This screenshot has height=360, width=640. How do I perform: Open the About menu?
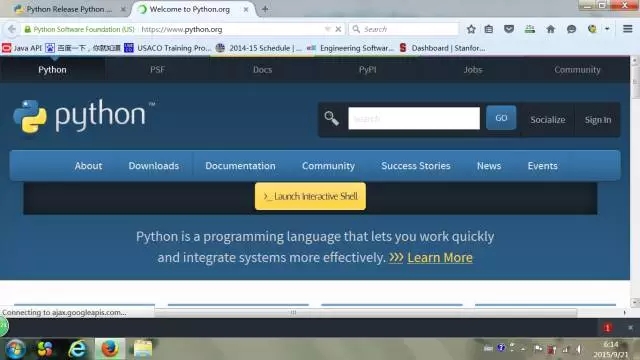[88, 166]
